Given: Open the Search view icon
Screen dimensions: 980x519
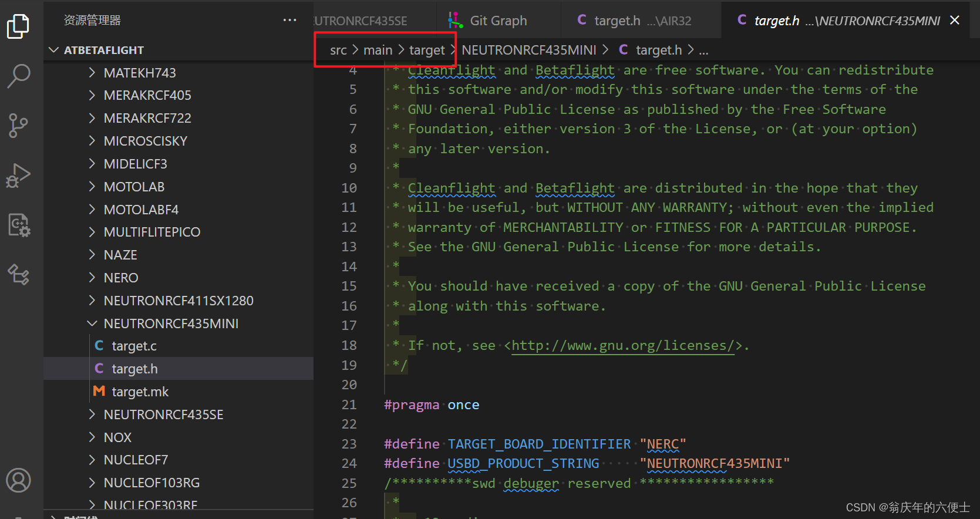Looking at the screenshot, I should coord(18,76).
